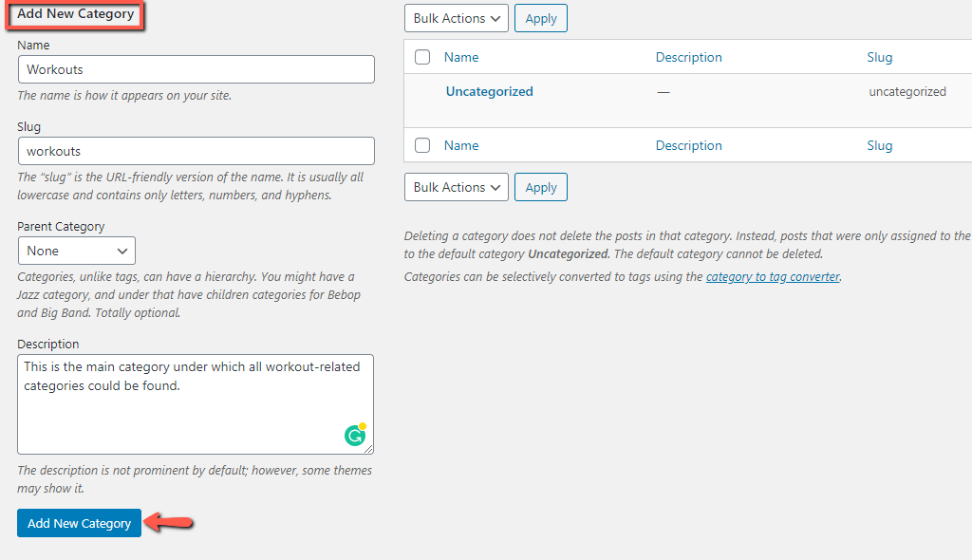The height and width of the screenshot is (560, 972).
Task: Focus the Slug field containing workouts
Action: [196, 151]
